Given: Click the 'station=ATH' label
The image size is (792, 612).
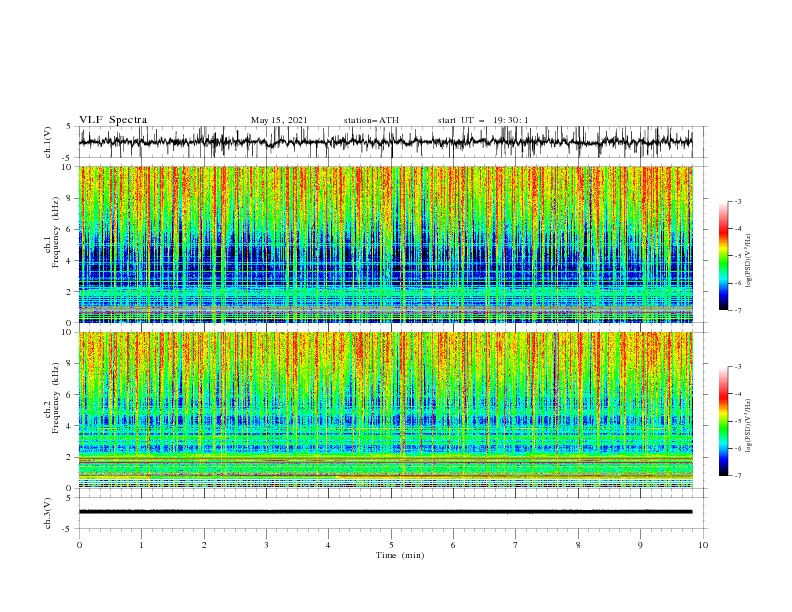Looking at the screenshot, I should point(371,120).
